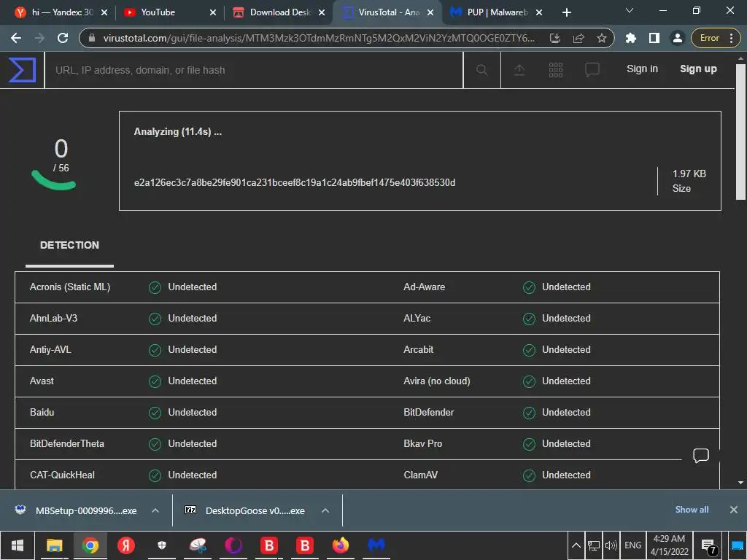Click the Sign up link
This screenshot has width=747, height=560.
click(698, 69)
